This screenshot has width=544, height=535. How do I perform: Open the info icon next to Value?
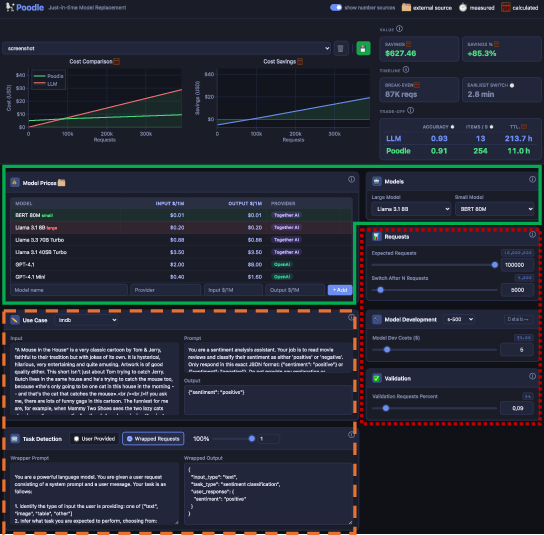click(x=399, y=29)
